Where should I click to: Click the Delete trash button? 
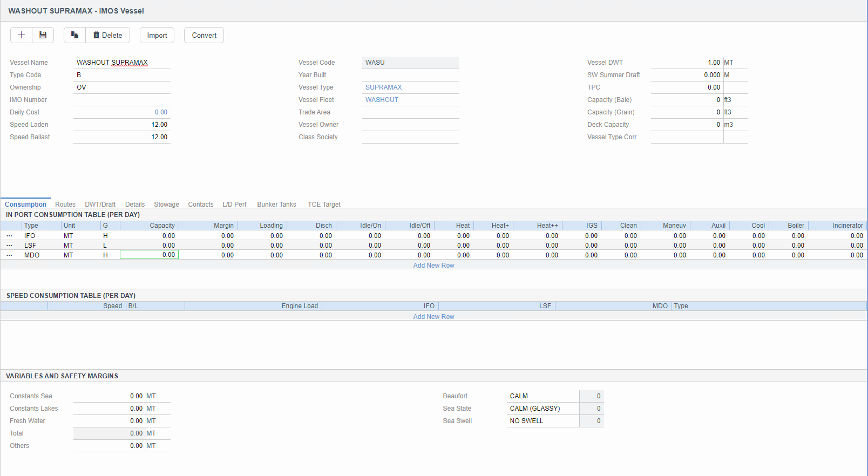108,35
